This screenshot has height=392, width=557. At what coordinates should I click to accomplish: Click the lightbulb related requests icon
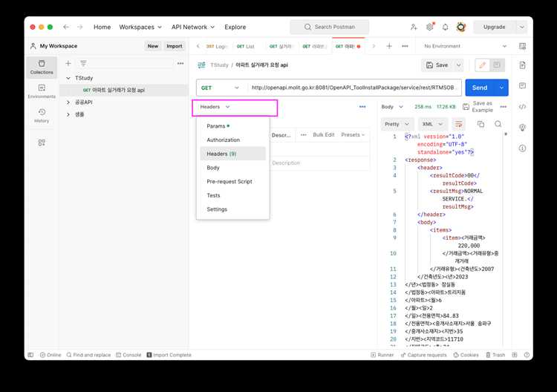(x=523, y=128)
